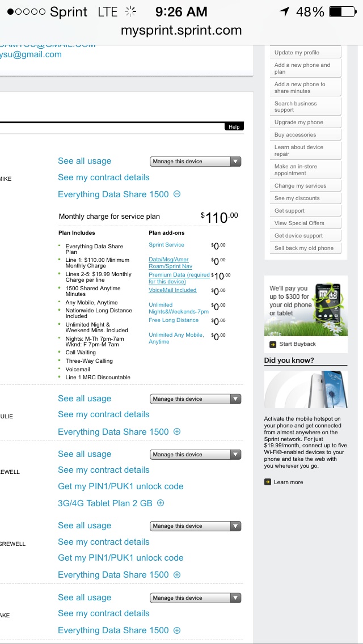Open See my contract details for MIKE

pyautogui.click(x=104, y=177)
